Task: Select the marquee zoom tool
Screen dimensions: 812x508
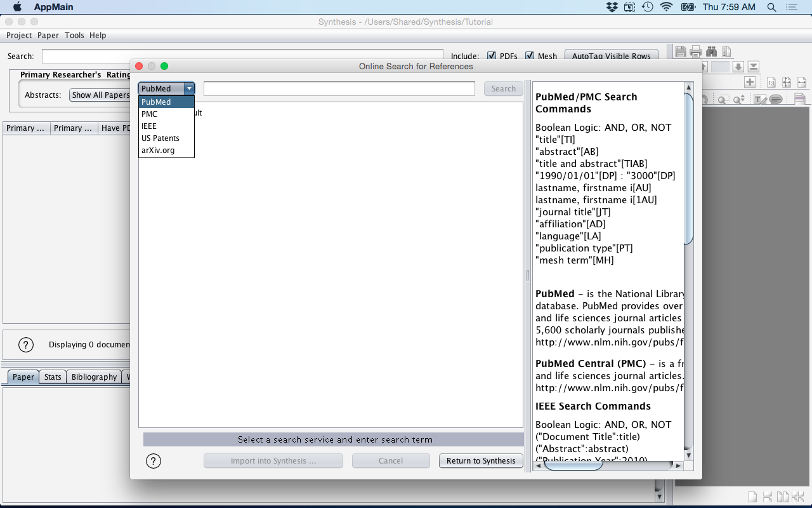Action: 724,99
